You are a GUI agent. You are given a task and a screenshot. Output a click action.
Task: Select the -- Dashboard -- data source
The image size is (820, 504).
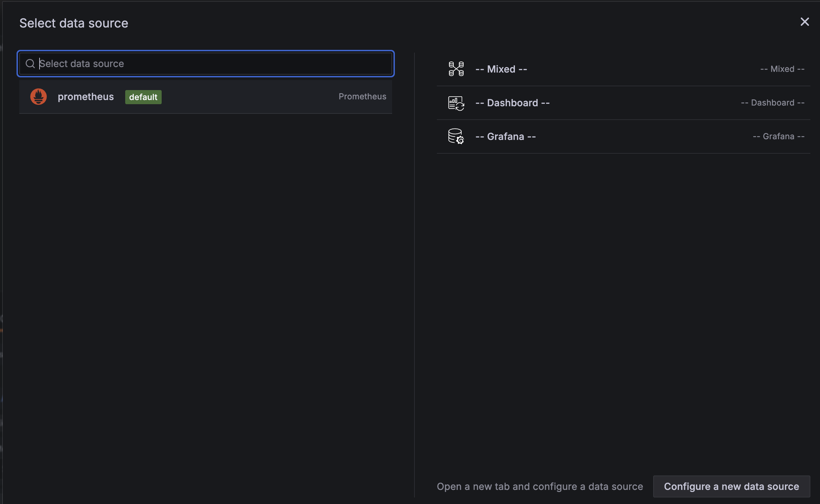click(x=623, y=103)
